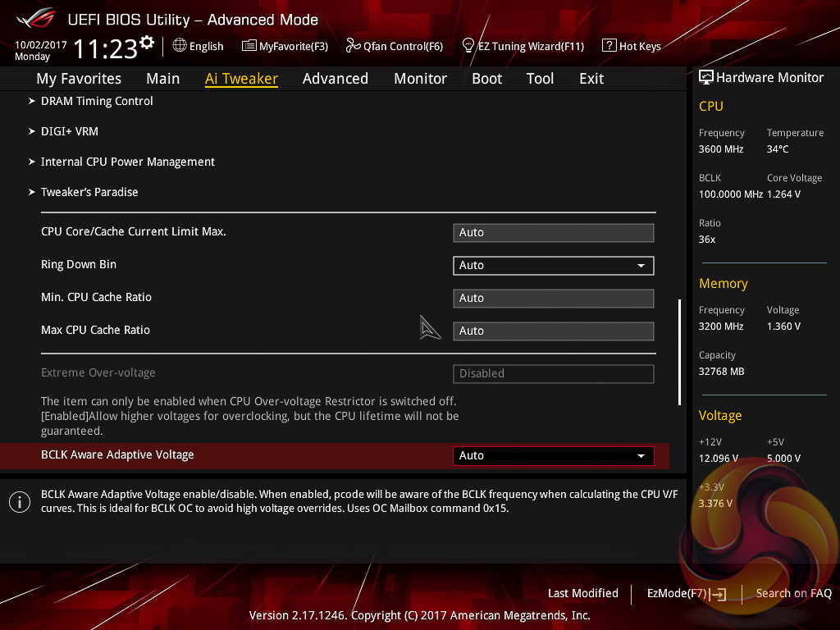Screen dimensions: 840x630
Task: Select the Max CPU Cache Ratio field
Action: (x=553, y=331)
